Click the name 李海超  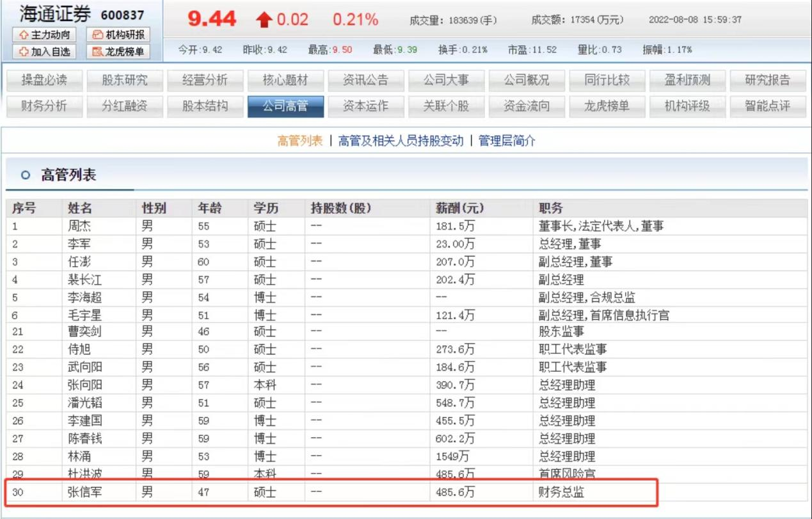pyautogui.click(x=84, y=298)
